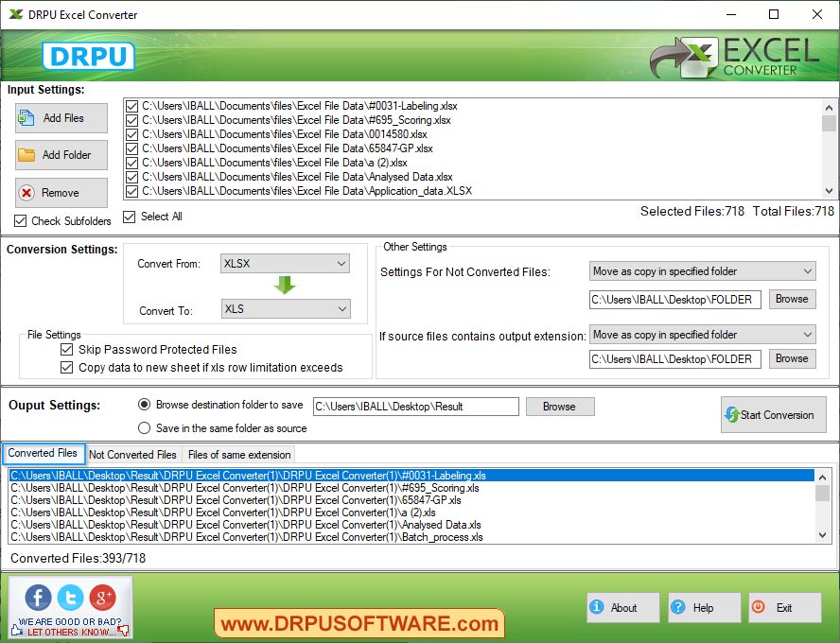Toggle Skip Password Protected Files
This screenshot has height=643, width=840.
(x=67, y=349)
